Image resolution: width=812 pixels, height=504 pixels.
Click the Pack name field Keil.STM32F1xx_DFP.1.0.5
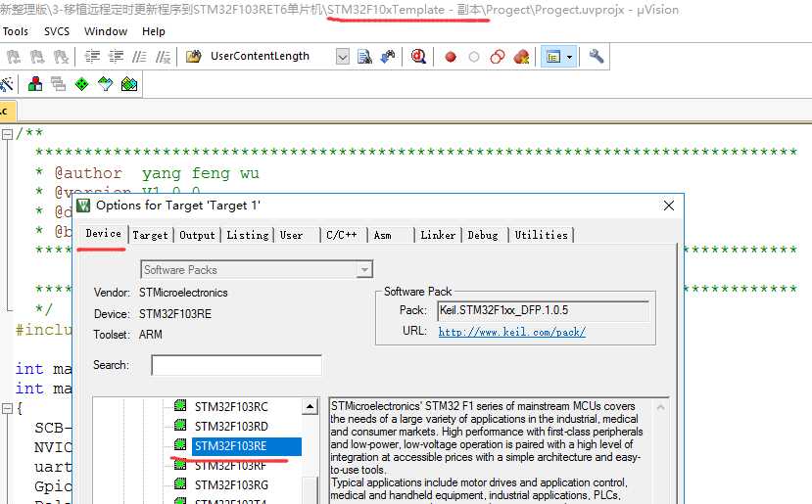point(543,310)
